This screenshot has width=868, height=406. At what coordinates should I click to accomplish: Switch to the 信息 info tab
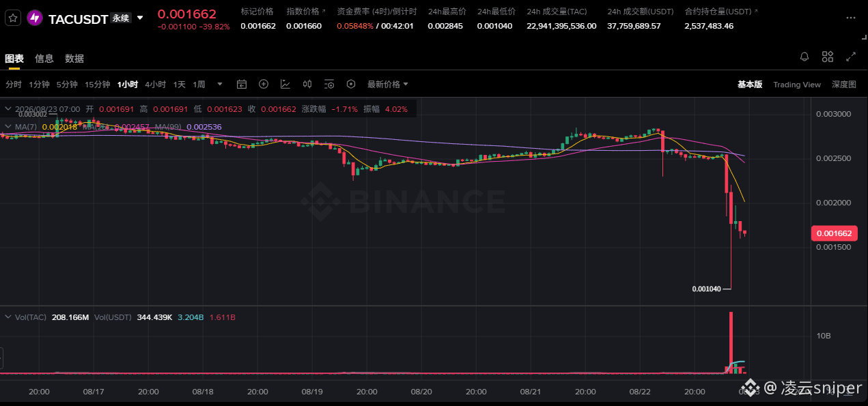click(x=44, y=59)
